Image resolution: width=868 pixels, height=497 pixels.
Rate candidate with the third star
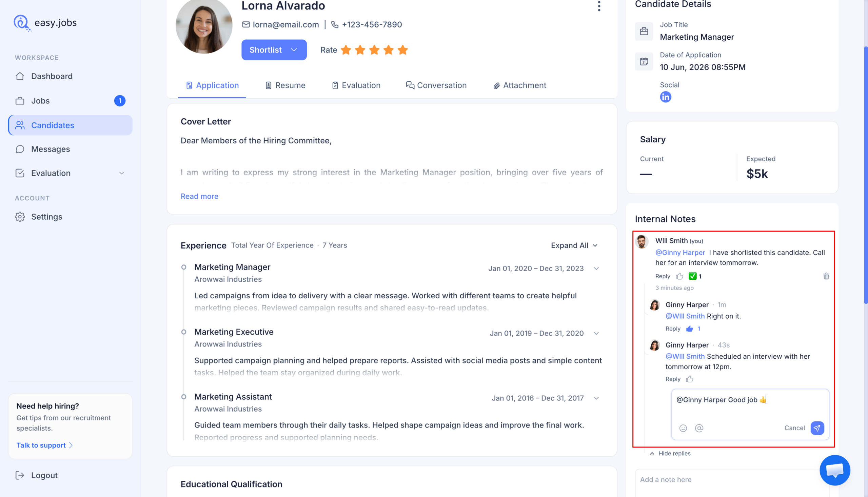pos(374,50)
